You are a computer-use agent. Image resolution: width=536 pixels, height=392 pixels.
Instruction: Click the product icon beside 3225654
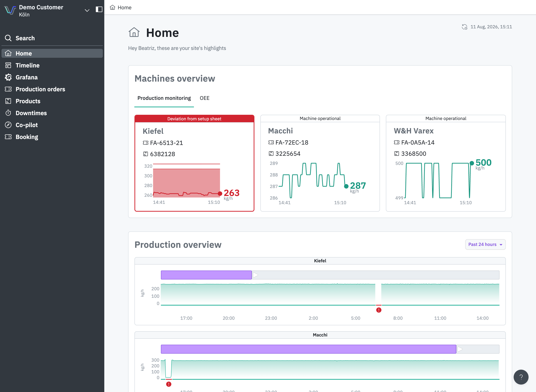click(x=271, y=154)
